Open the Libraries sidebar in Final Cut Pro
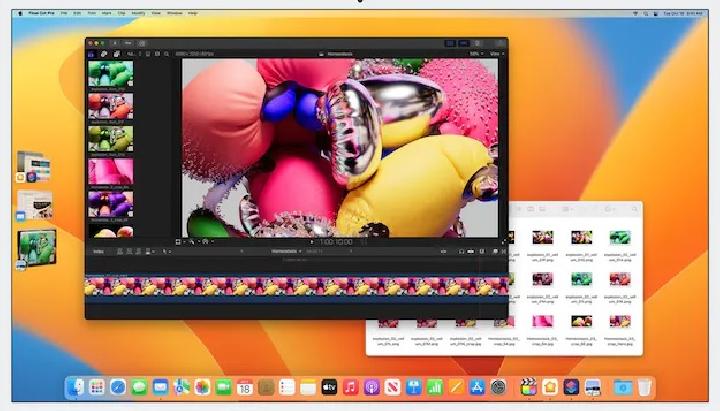This screenshot has width=720, height=411. (x=91, y=55)
